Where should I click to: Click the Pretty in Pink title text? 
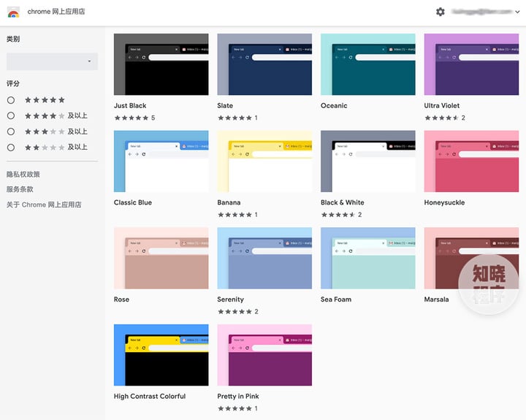(x=238, y=397)
